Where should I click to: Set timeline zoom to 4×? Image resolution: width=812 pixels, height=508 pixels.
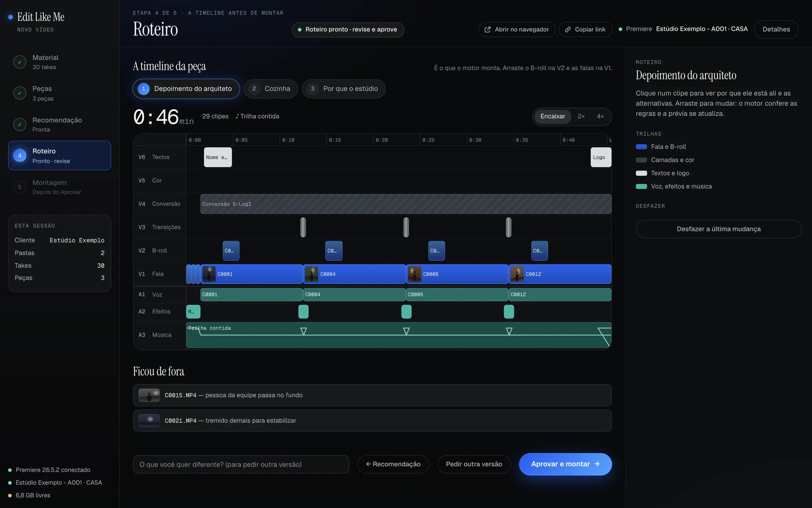(600, 117)
